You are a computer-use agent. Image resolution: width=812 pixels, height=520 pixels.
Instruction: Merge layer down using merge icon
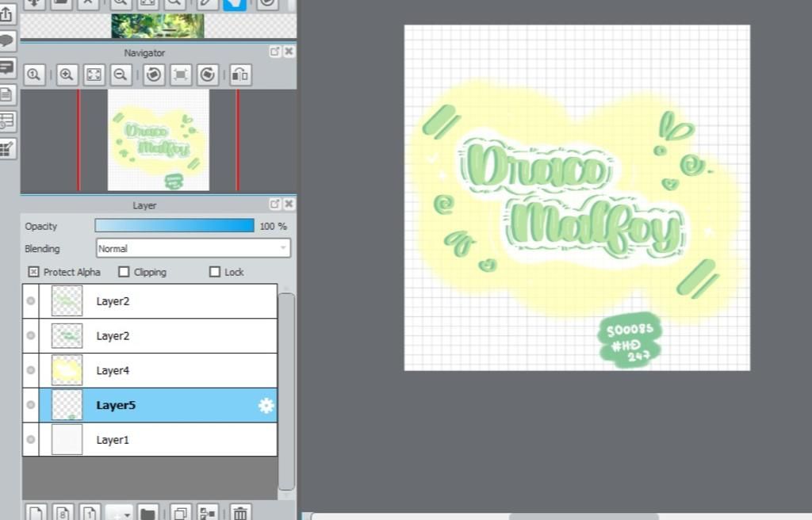pyautogui.click(x=208, y=513)
